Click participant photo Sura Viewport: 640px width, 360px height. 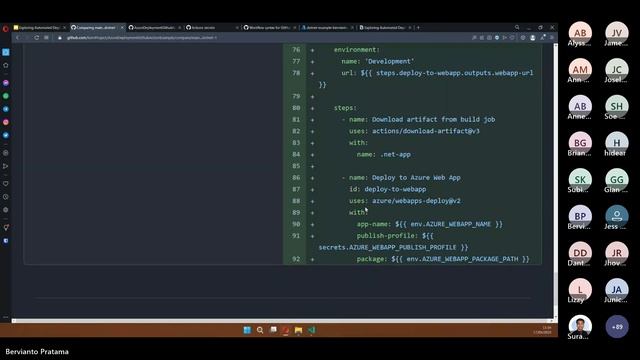click(x=580, y=327)
